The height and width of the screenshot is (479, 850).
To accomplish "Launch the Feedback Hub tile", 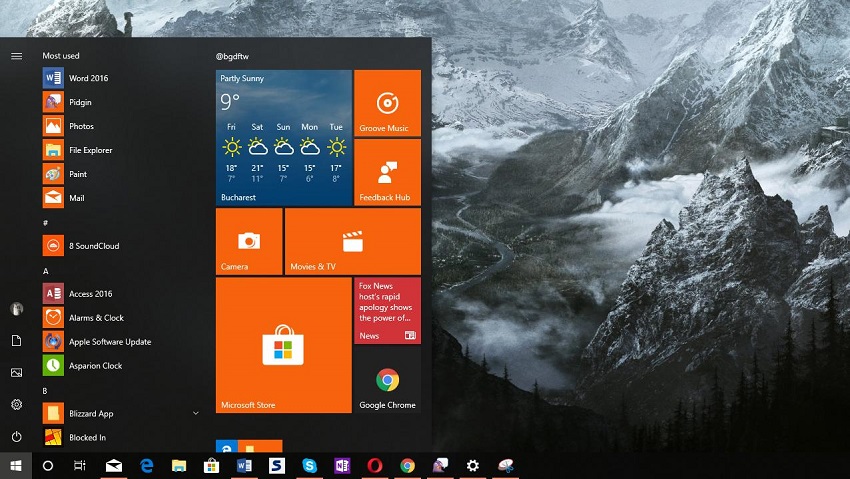I will (386, 172).
